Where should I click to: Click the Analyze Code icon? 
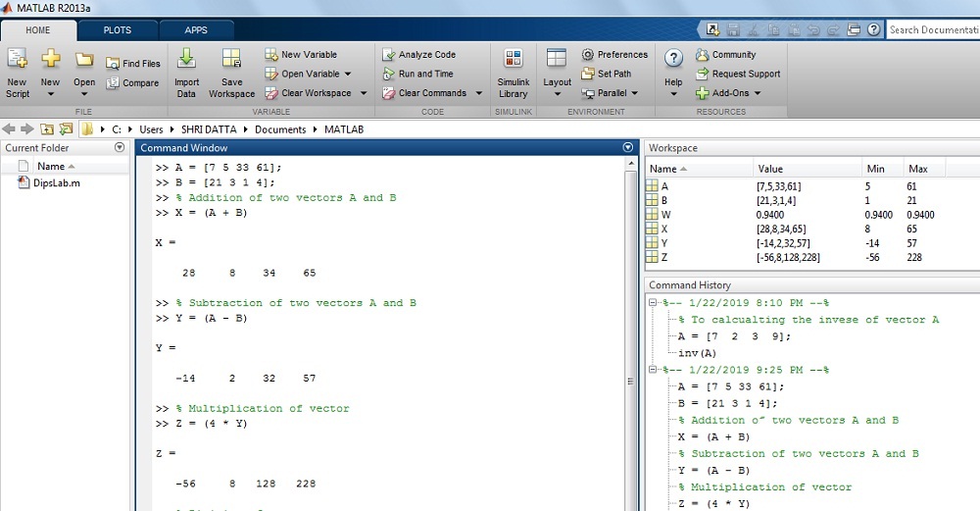tap(418, 55)
